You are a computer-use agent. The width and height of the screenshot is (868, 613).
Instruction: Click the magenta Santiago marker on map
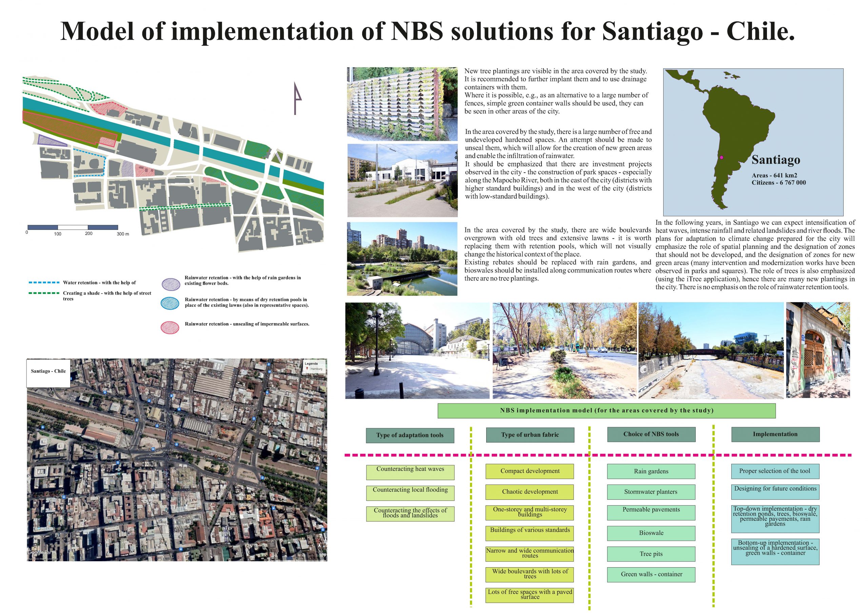click(x=721, y=157)
